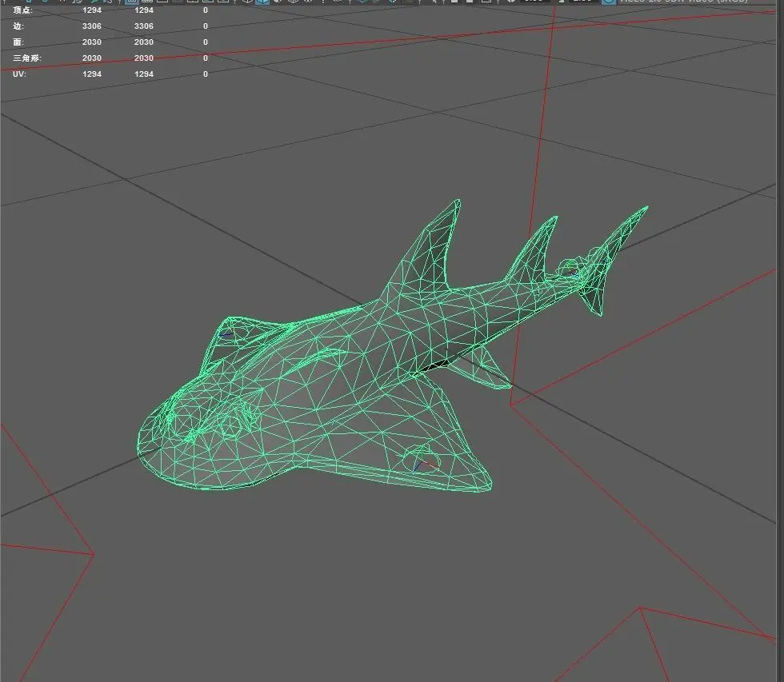The image size is (784, 682).
Task: Click the UV label in the poly count HUD
Action: (19, 74)
